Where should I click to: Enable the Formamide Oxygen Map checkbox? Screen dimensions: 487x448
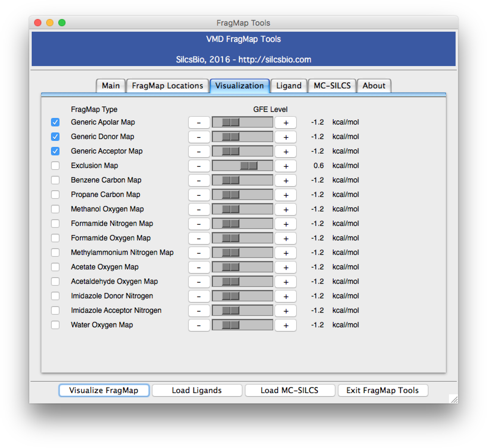pos(55,238)
